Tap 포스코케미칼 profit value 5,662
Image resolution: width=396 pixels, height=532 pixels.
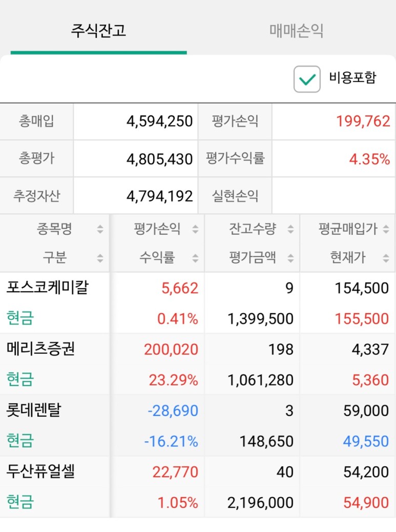[180, 288]
